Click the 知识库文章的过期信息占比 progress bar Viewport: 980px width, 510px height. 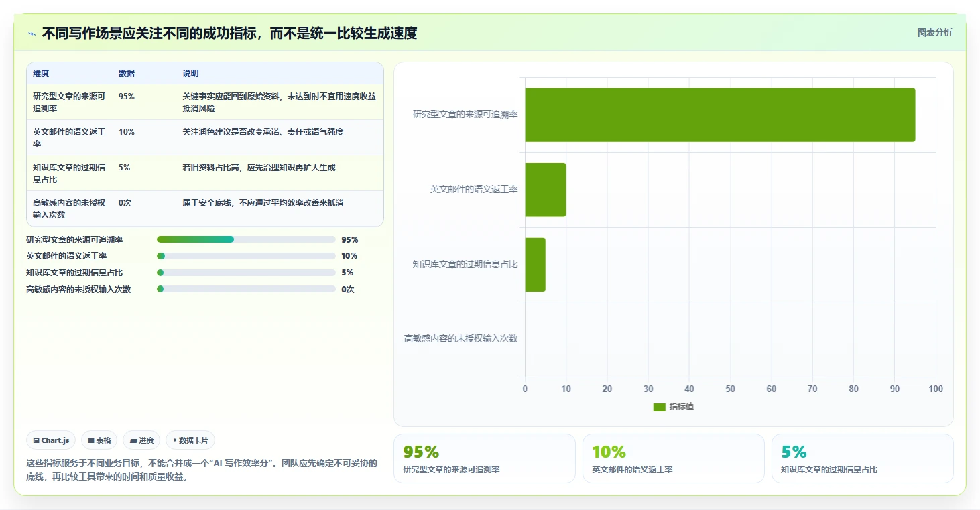pyautogui.click(x=246, y=273)
